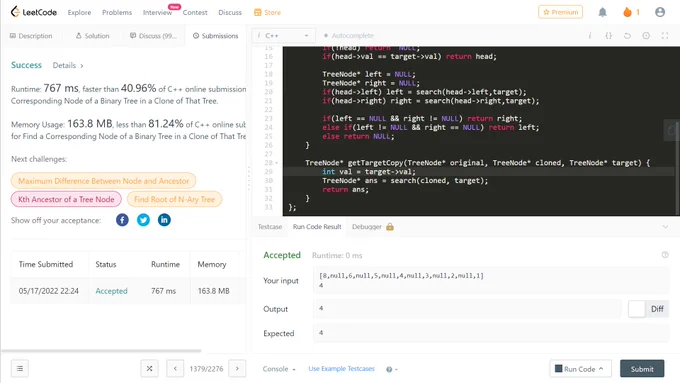Click the Run Code button
This screenshot has height=383, width=680.
point(581,369)
